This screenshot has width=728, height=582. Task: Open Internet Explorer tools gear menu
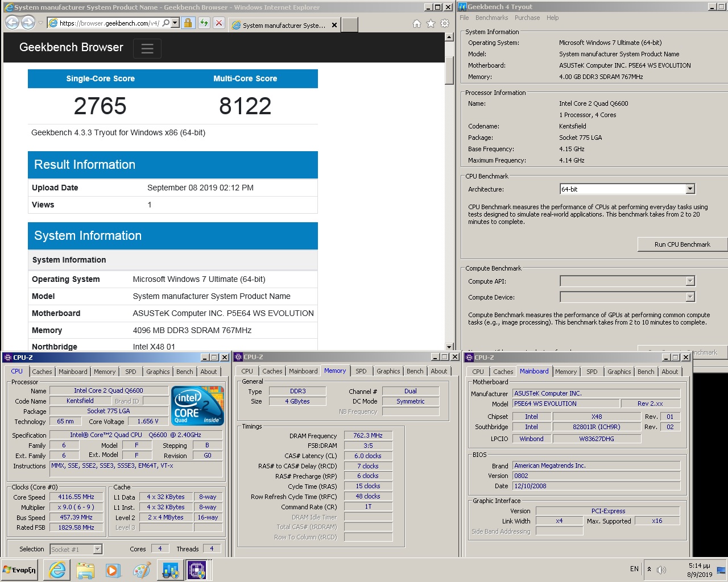tap(445, 23)
